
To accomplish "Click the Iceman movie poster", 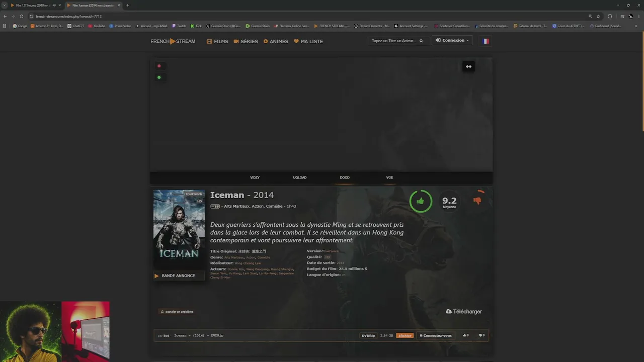I will point(179,230).
